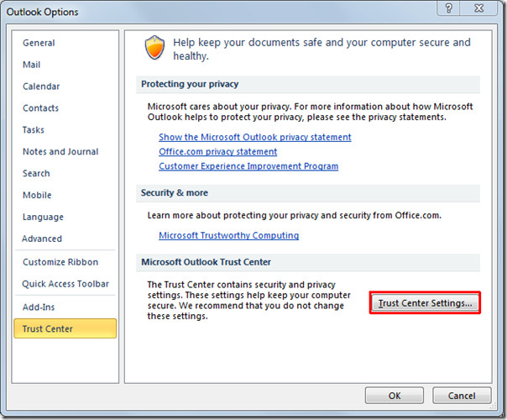This screenshot has width=507, height=420.
Task: Click the security shield icon
Action: pos(154,48)
